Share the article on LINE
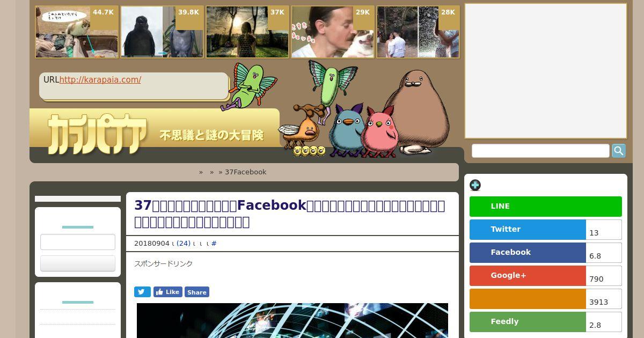Image resolution: width=644 pixels, height=338 pixels. tap(546, 207)
